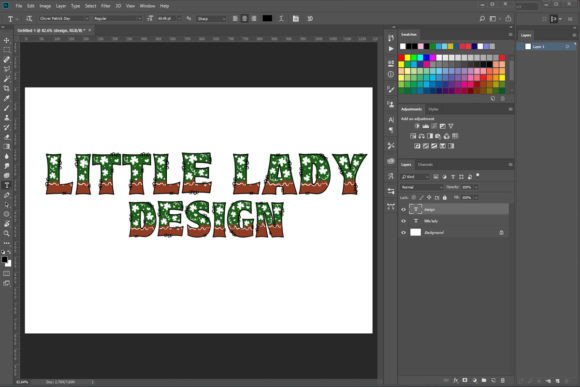Select the Eyedropper tool
Screen dimensions: 580x387
point(6,98)
